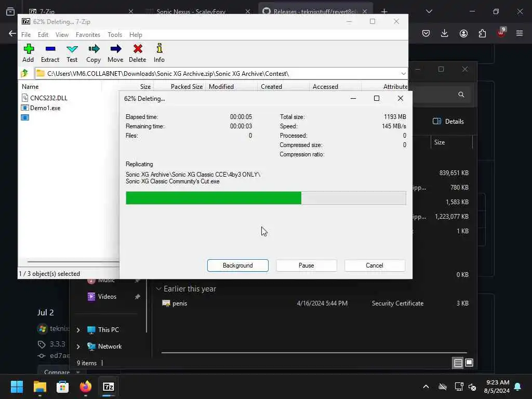Click the horizontal scrollbar in the 7-Zip file list
This screenshot has width=532, height=399.
coord(73,262)
